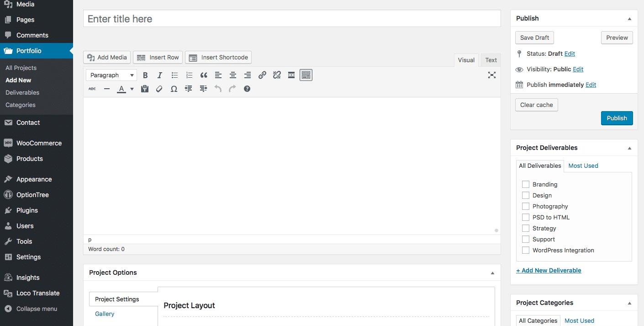
Task: Insert a numbered list
Action: [189, 75]
